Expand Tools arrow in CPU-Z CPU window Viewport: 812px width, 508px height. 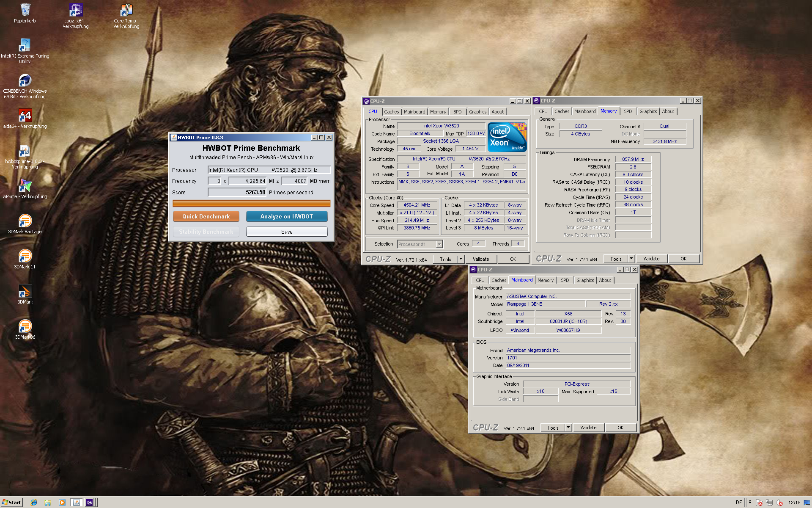pyautogui.click(x=461, y=259)
